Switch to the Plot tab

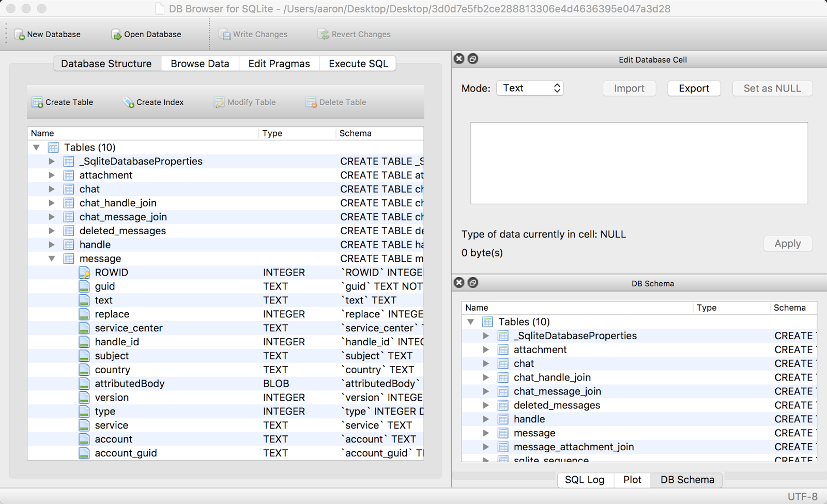point(632,480)
